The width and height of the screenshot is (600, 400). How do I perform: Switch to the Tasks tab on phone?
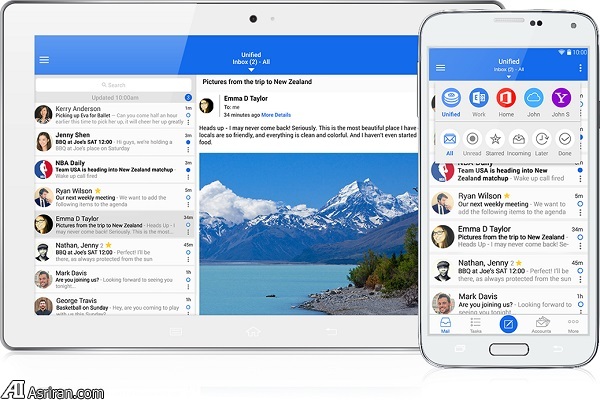(476, 324)
